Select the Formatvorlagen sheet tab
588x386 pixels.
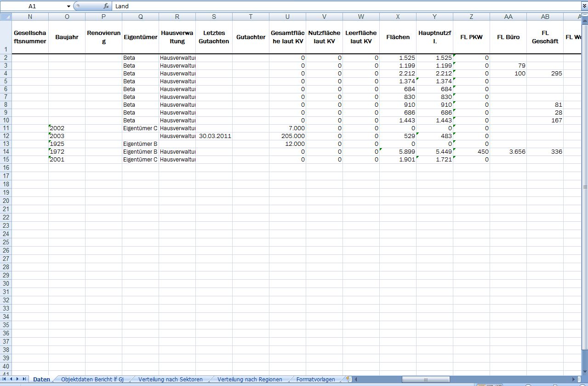[316, 380]
